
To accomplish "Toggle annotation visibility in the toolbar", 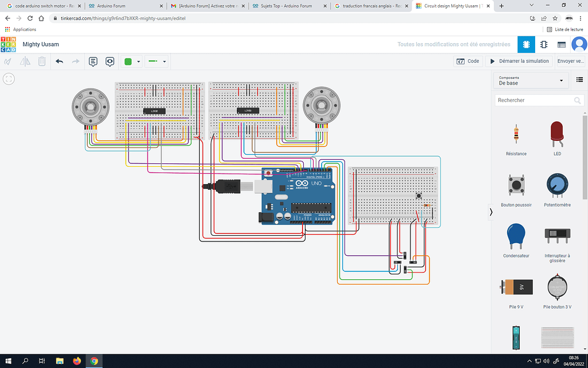I will 109,61.
